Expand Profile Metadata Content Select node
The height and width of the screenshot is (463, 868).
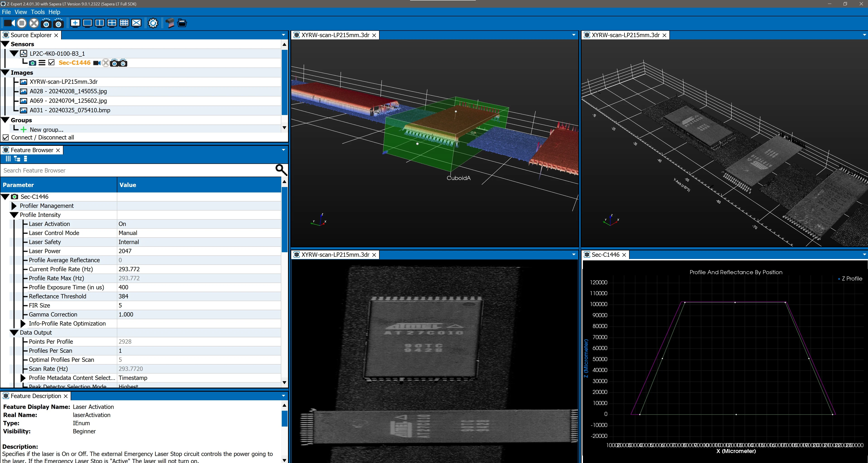(23, 378)
